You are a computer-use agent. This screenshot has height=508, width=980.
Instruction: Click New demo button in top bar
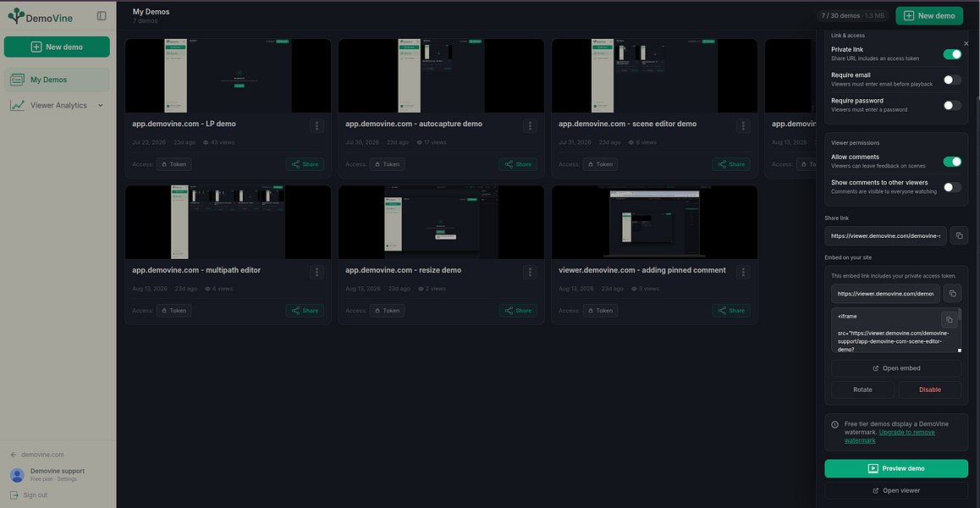point(929,15)
